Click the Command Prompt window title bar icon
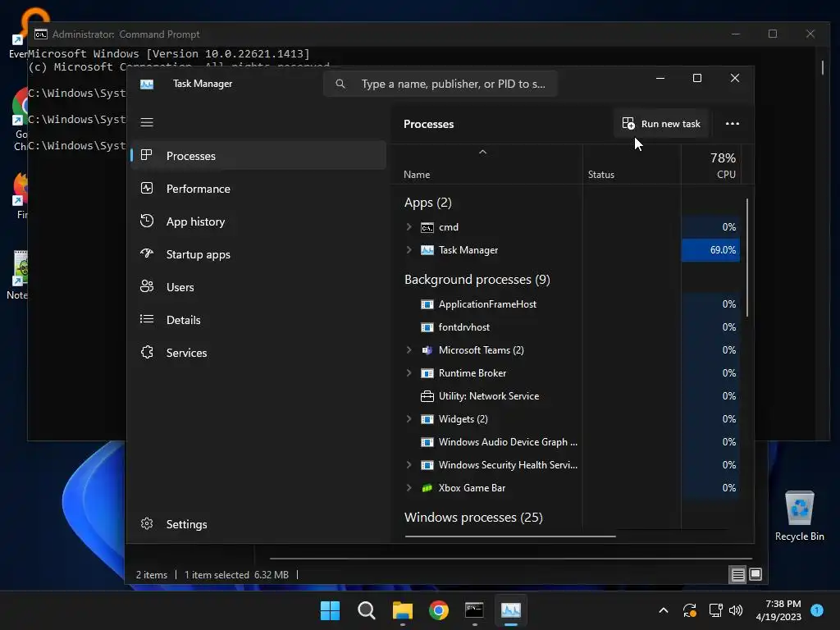 click(41, 34)
